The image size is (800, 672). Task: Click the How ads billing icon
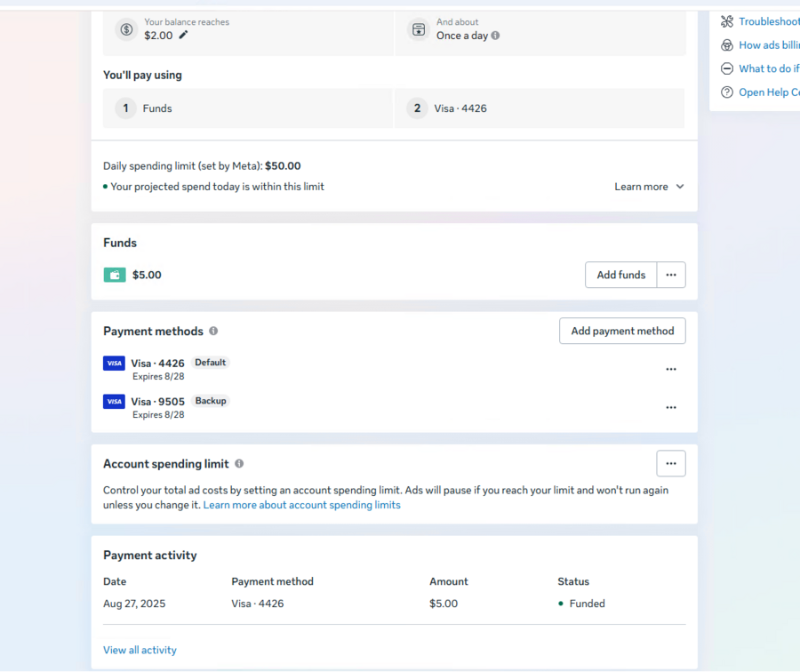[x=727, y=45]
